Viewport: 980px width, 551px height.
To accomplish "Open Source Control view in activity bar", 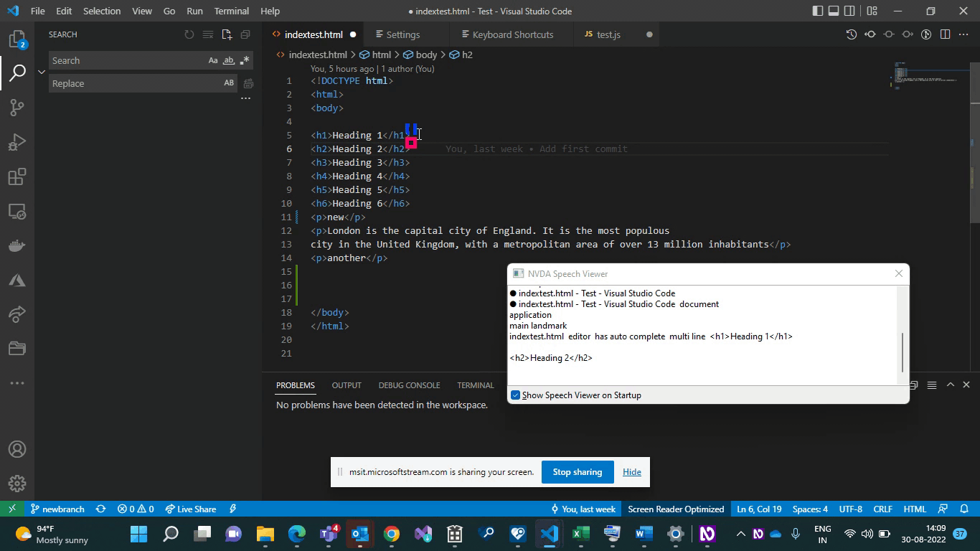I will 17,108.
